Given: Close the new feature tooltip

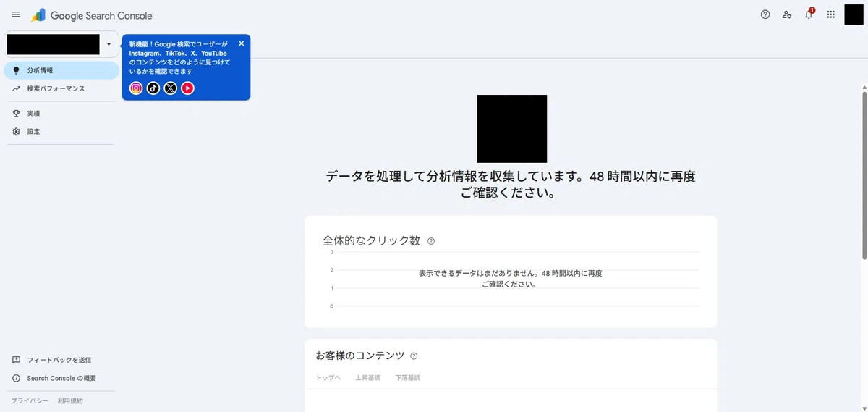Looking at the screenshot, I should (242, 43).
